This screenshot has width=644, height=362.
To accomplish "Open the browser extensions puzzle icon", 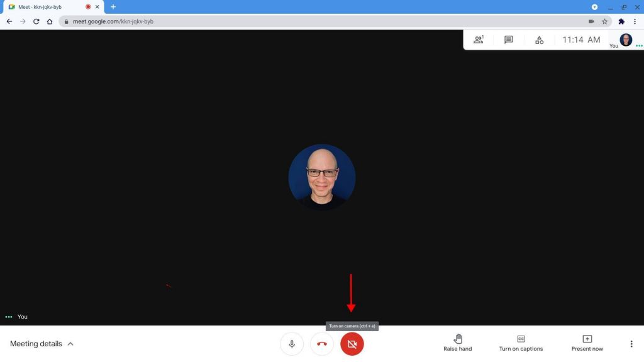I will (621, 21).
